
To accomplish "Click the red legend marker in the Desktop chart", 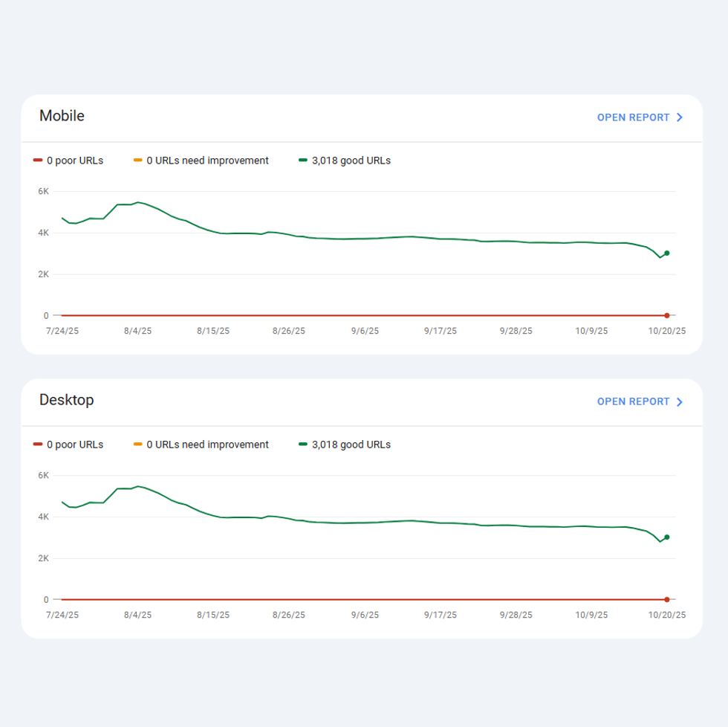I will coord(36,444).
